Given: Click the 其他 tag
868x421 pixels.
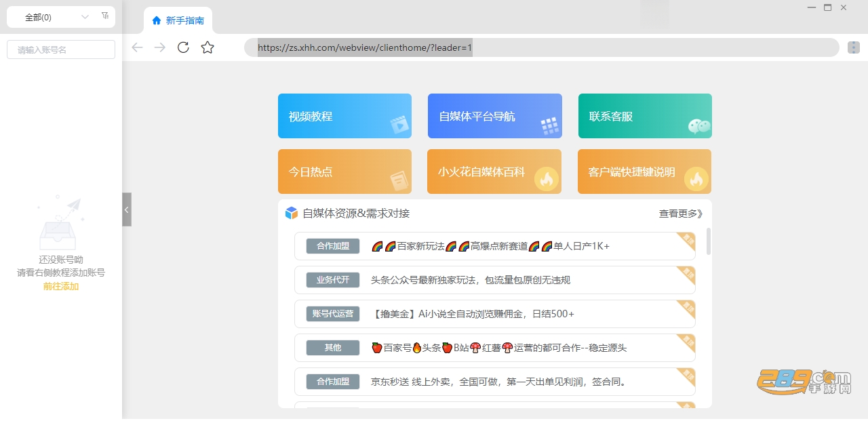Looking at the screenshot, I should coord(333,348).
